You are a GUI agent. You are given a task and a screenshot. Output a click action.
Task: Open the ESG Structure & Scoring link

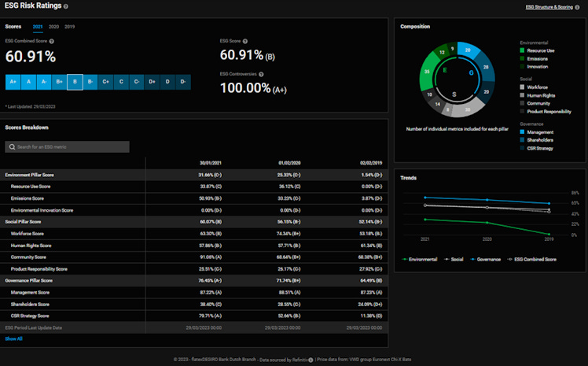pyautogui.click(x=549, y=7)
